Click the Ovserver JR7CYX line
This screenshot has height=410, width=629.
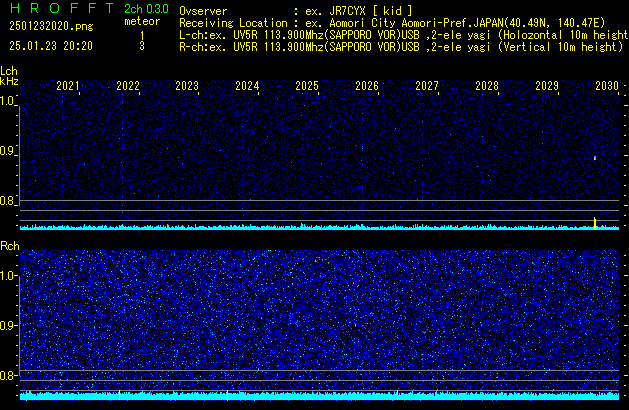click(x=296, y=11)
